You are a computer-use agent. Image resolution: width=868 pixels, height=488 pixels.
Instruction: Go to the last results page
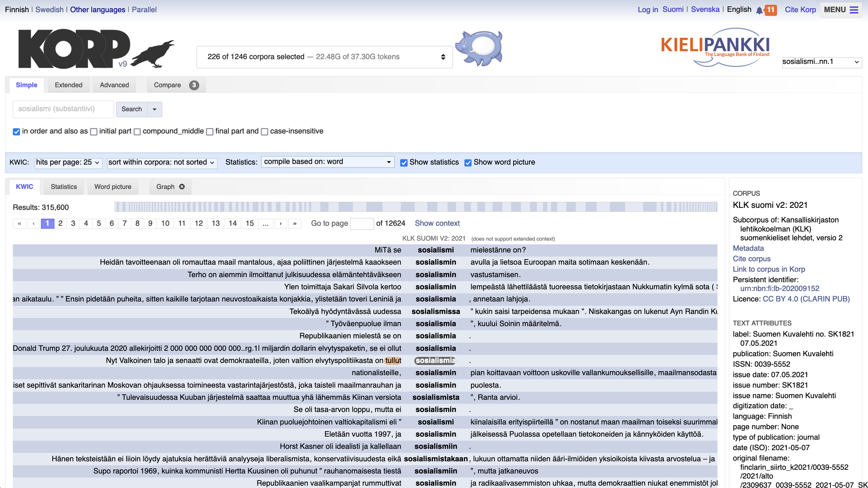pos(295,223)
